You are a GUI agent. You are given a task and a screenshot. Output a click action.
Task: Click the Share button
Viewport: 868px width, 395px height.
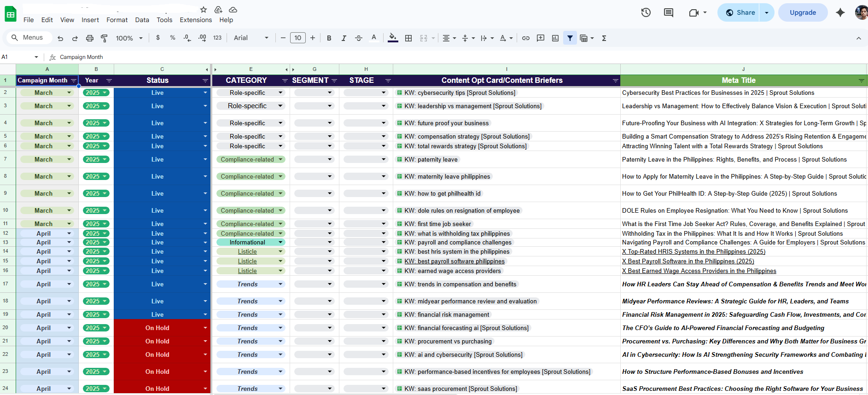coord(740,12)
